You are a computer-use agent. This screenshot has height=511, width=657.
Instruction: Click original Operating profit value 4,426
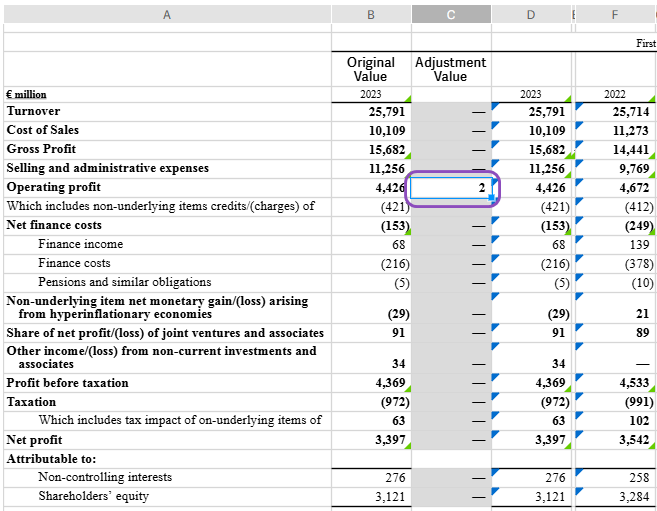pos(390,188)
